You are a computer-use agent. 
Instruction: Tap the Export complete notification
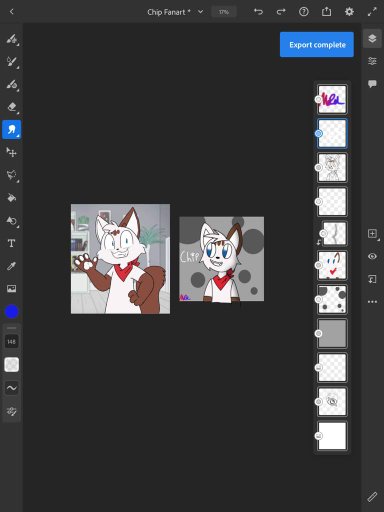point(317,45)
